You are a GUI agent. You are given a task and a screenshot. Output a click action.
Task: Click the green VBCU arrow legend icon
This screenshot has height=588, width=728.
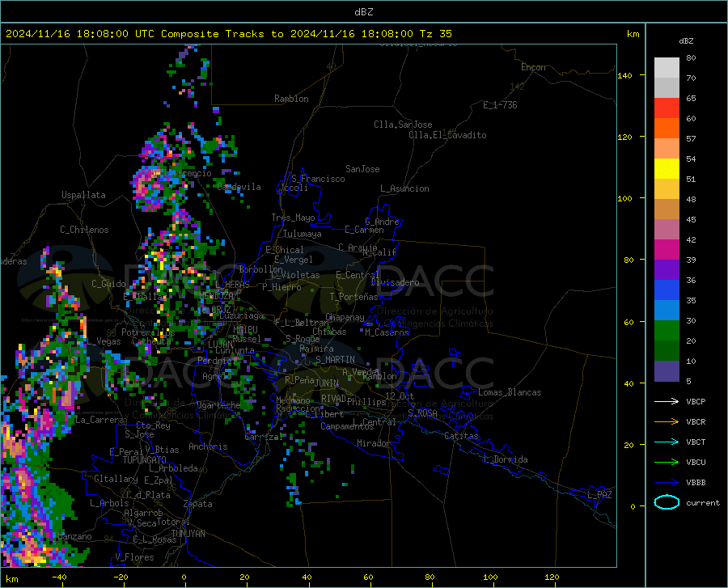pyautogui.click(x=667, y=462)
